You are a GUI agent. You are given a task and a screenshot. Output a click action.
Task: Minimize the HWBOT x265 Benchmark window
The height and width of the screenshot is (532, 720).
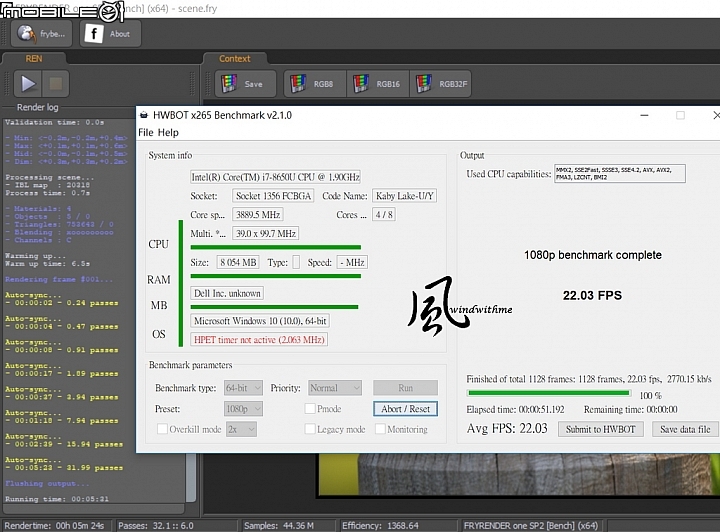[x=645, y=115]
